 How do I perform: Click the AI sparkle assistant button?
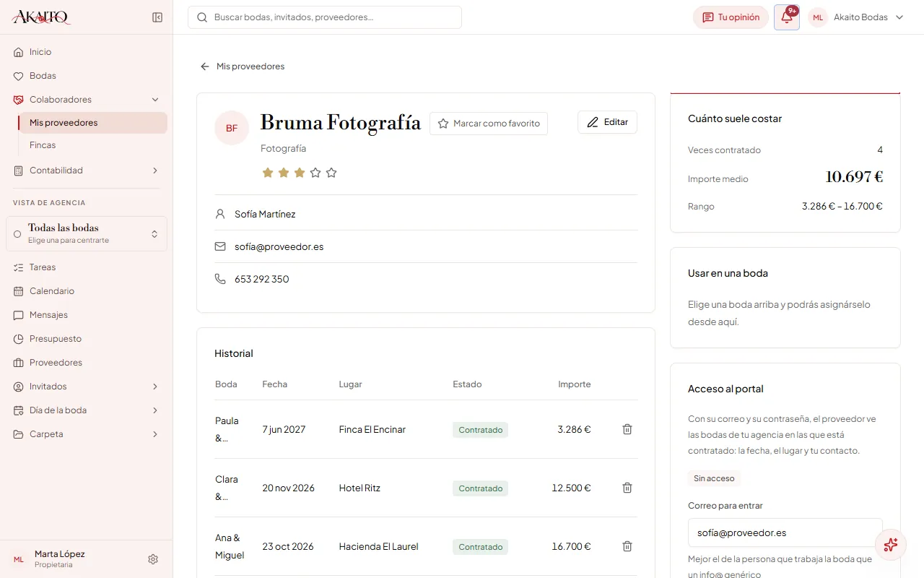(891, 545)
